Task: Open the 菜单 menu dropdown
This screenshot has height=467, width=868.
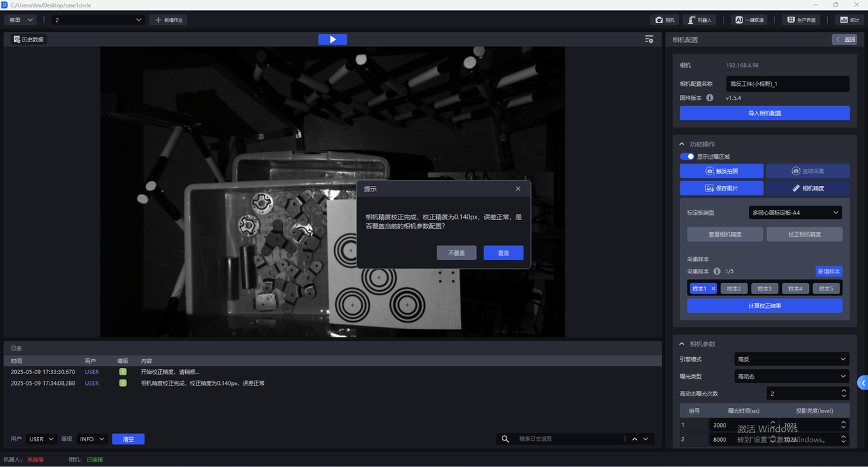Action: click(20, 20)
